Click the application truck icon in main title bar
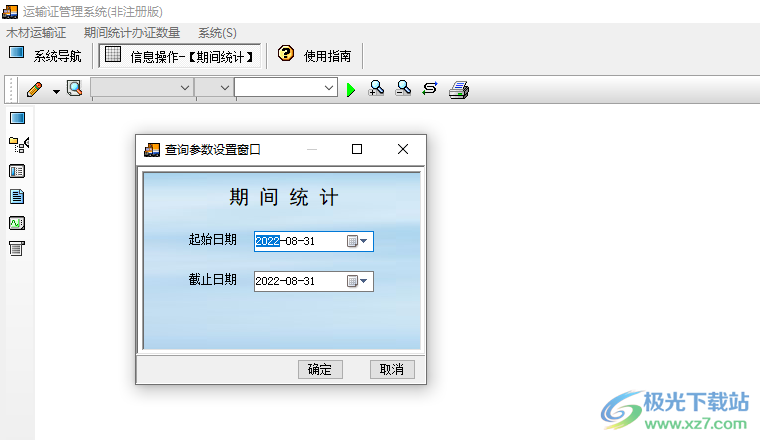Viewport: 760px width, 440px height. 10,11
